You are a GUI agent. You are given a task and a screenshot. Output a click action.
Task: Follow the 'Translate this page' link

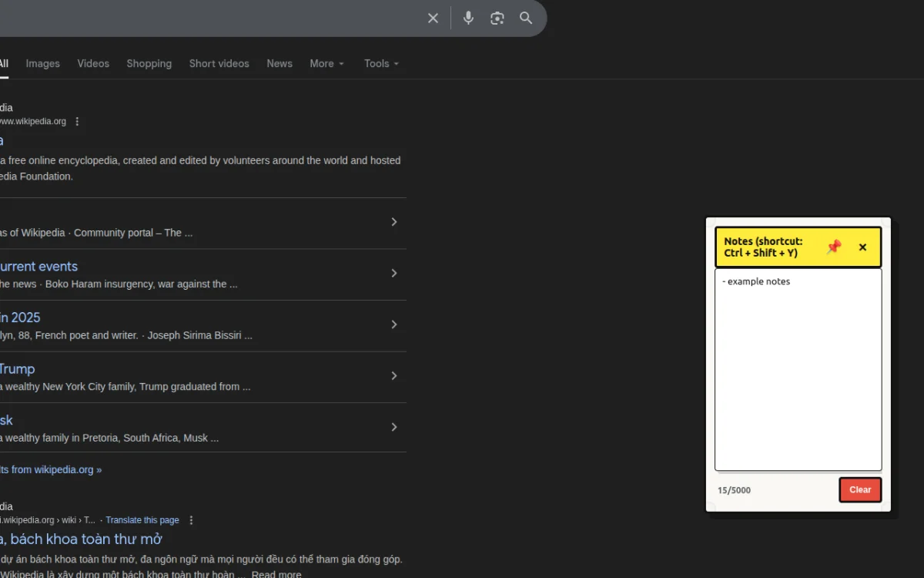[142, 519]
